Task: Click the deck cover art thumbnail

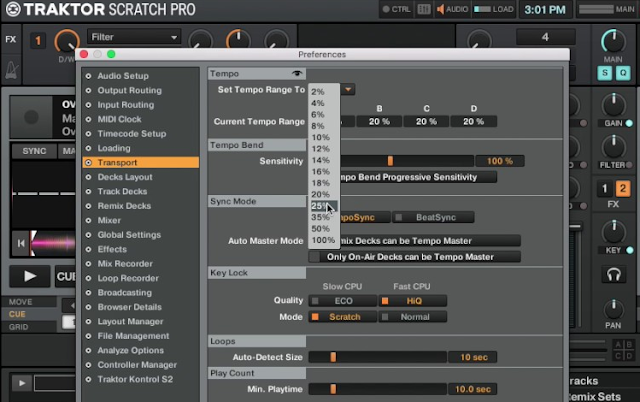Action: (31, 117)
